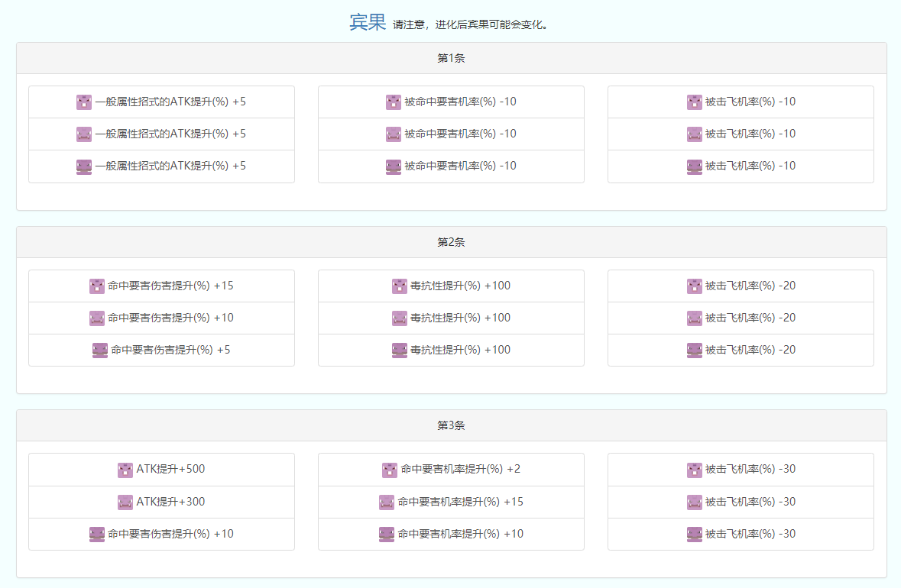This screenshot has width=901, height=588.
Task: Select the 命中要害伤害提升(%) +15 text
Action: (x=170, y=286)
